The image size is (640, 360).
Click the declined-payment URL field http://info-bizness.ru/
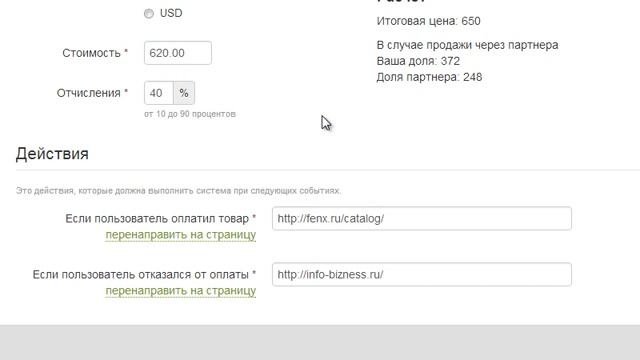click(x=422, y=274)
